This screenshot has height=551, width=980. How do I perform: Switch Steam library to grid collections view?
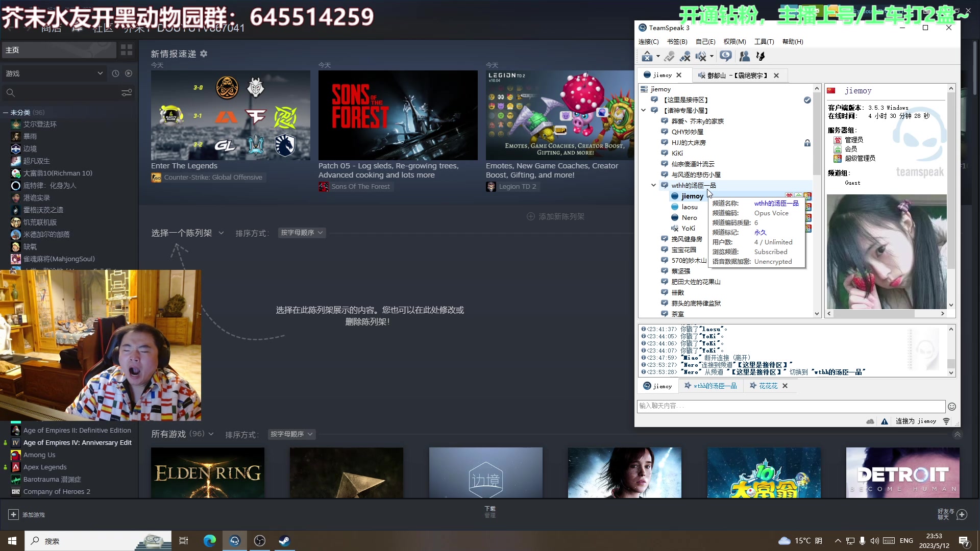(x=127, y=50)
